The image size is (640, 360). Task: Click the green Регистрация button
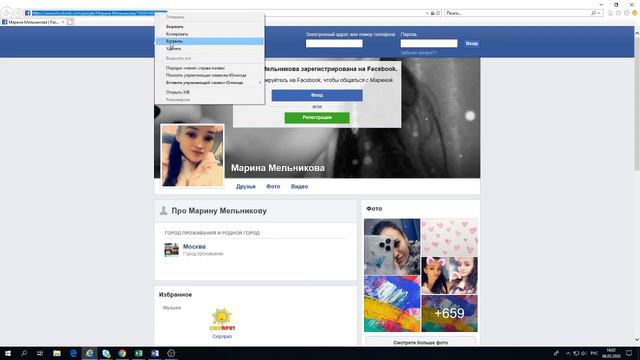tap(317, 118)
